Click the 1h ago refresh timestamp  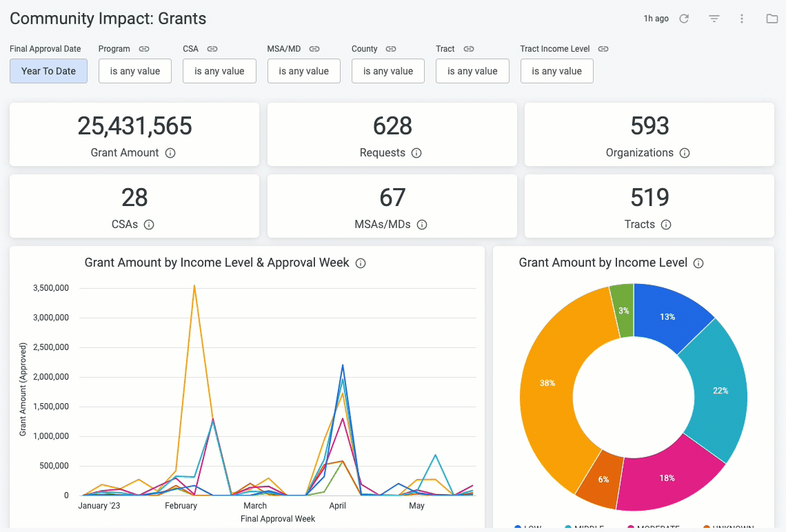pyautogui.click(x=656, y=19)
